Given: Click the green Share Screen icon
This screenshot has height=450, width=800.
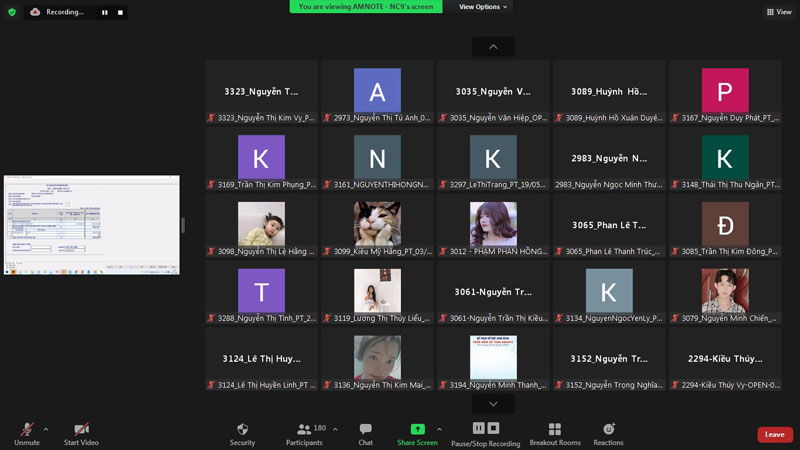Looking at the screenshot, I should point(417,429).
